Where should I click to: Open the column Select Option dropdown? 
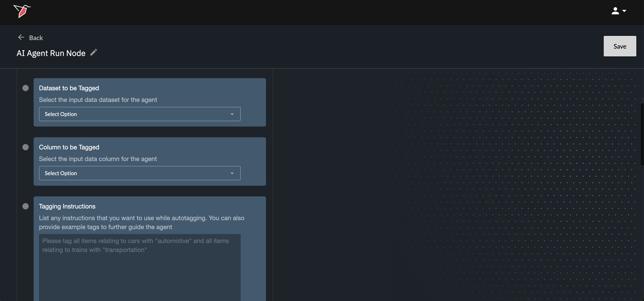pos(140,173)
